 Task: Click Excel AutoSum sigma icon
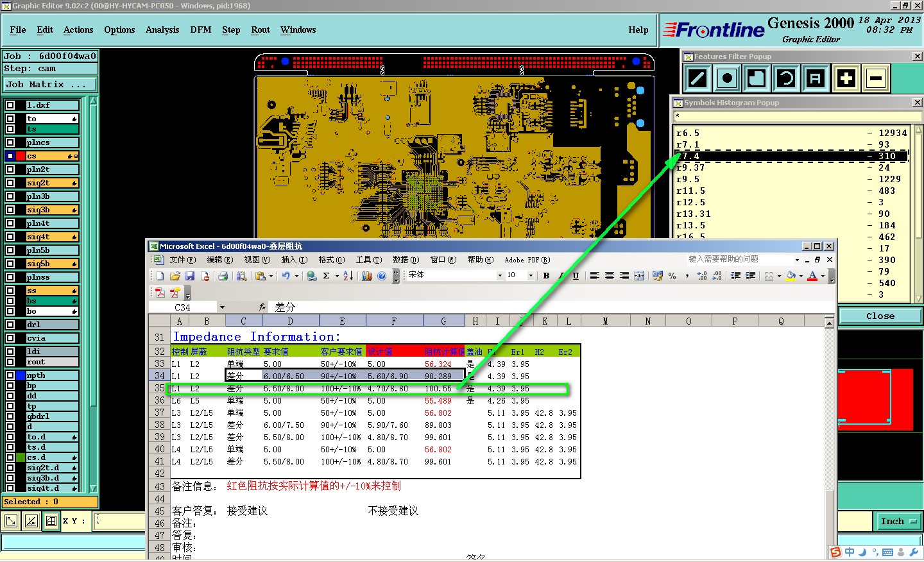[x=326, y=276]
